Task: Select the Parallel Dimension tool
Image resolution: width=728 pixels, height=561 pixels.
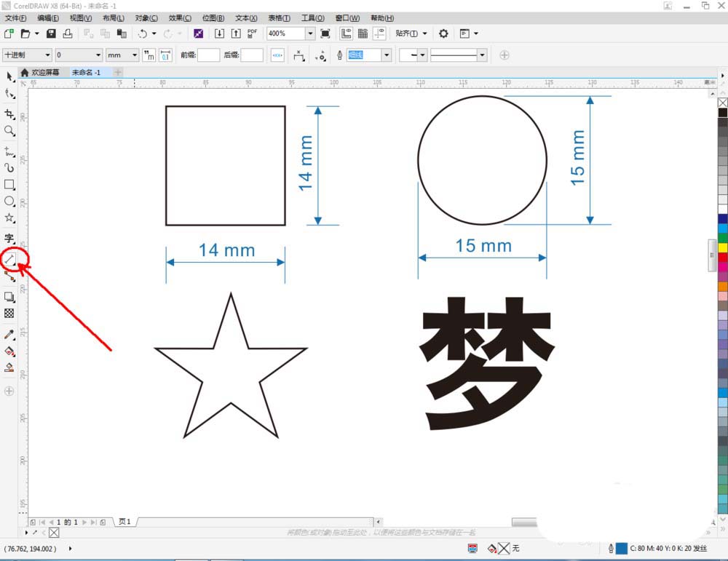Action: [x=9, y=259]
